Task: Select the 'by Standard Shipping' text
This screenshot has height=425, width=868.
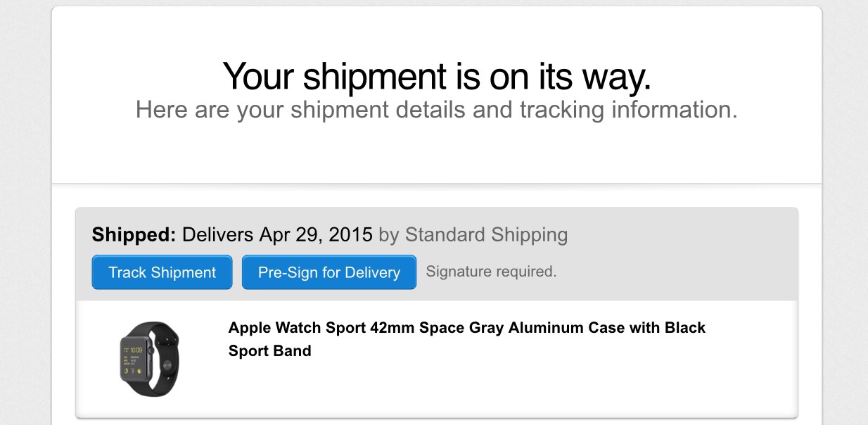Action: 473,235
